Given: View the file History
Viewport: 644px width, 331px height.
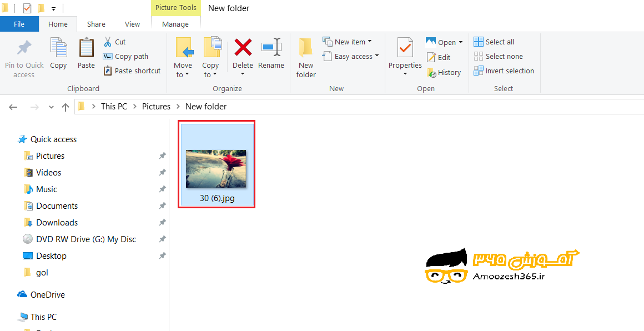Looking at the screenshot, I should pyautogui.click(x=444, y=72).
